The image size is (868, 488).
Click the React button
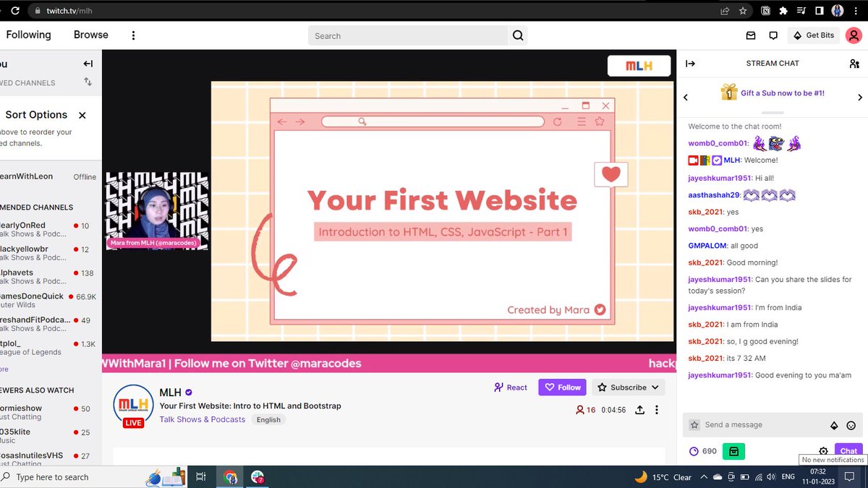(x=511, y=388)
